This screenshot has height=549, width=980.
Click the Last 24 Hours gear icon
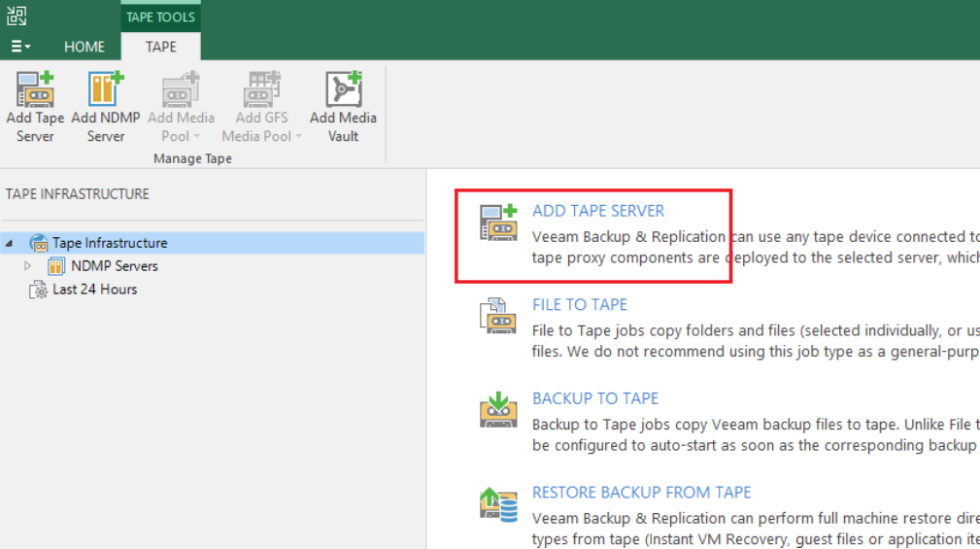click(38, 290)
